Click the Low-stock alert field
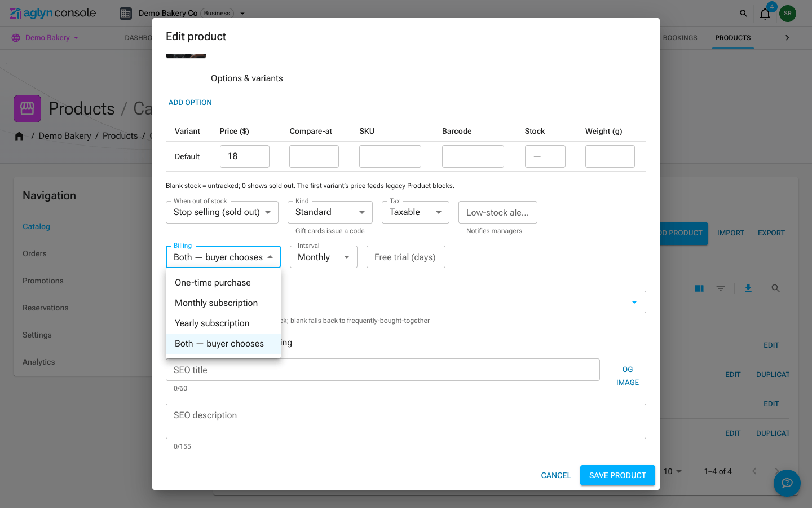 pyautogui.click(x=498, y=212)
